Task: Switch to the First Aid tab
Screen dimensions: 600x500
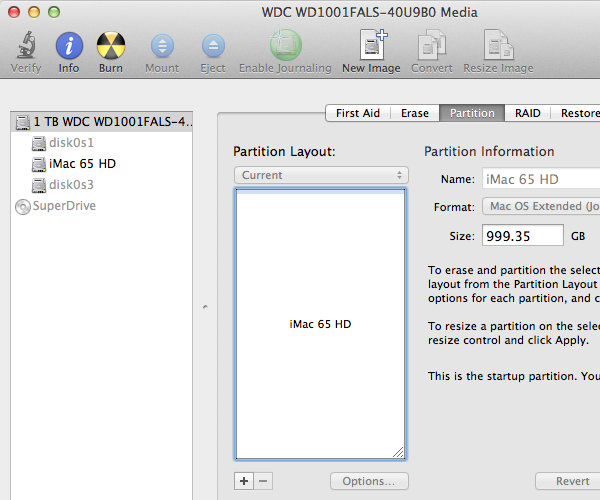Action: (358, 113)
